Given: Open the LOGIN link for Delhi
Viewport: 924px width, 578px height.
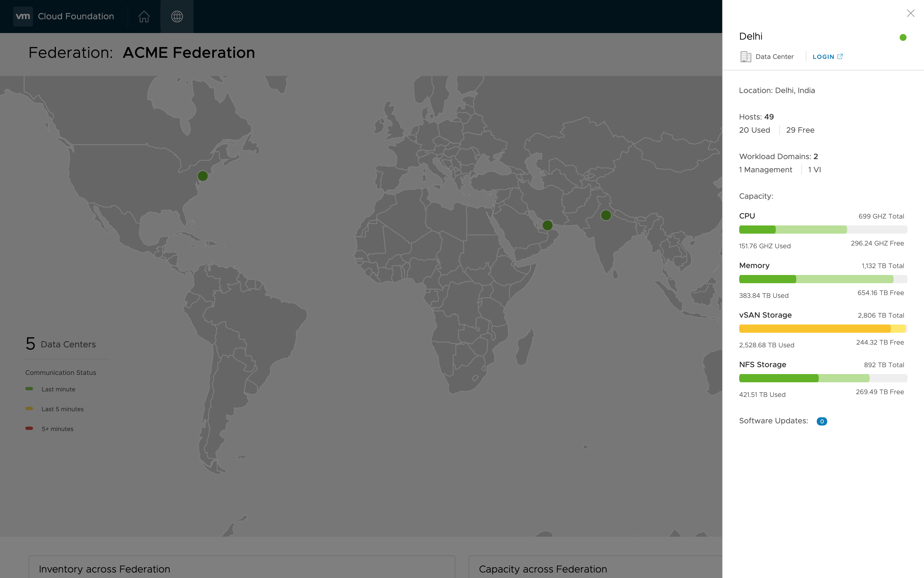Looking at the screenshot, I should [x=823, y=57].
